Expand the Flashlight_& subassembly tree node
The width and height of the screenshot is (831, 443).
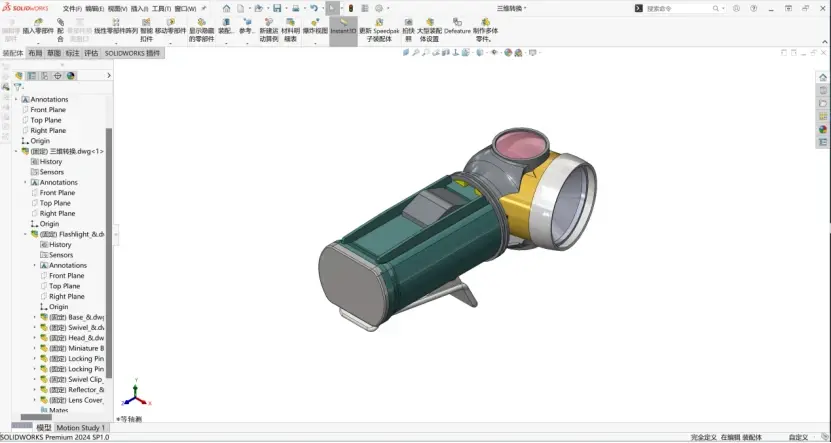pyautogui.click(x=25, y=234)
